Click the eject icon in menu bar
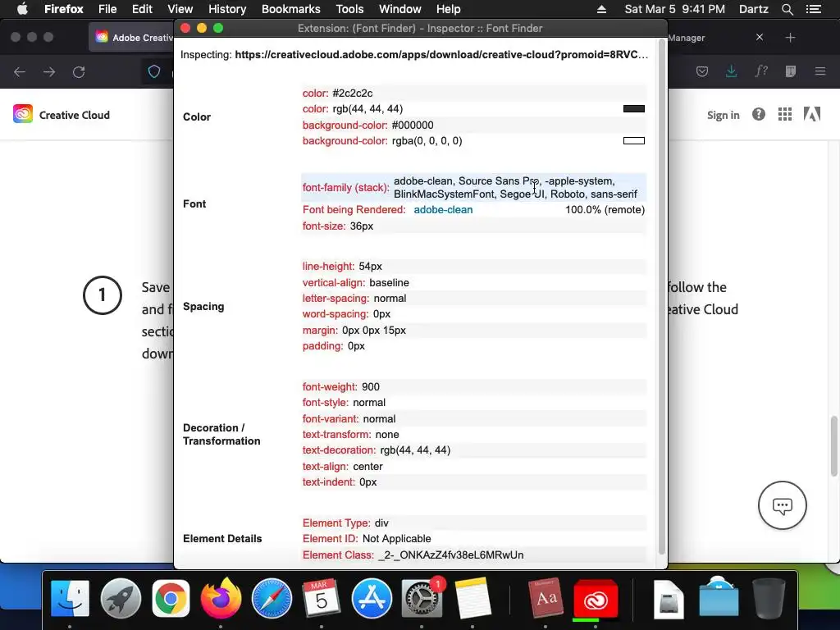This screenshot has height=630, width=840. (x=601, y=9)
